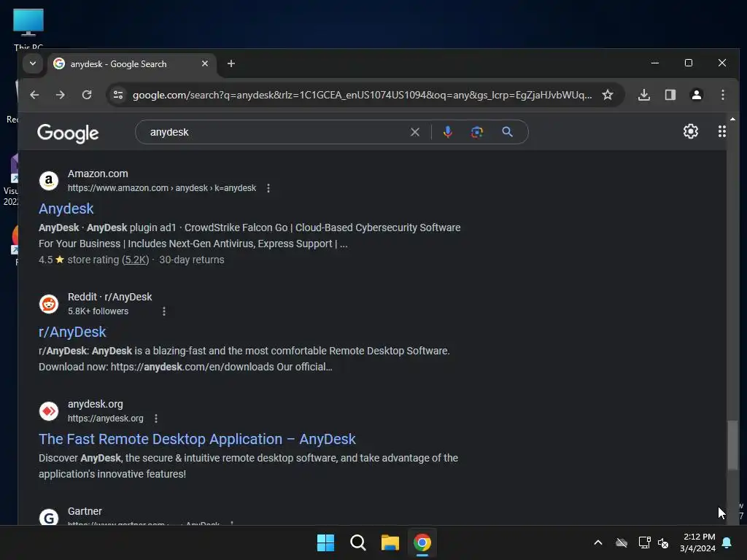Open Windows Start menu
The height and width of the screenshot is (560, 747).
[326, 542]
